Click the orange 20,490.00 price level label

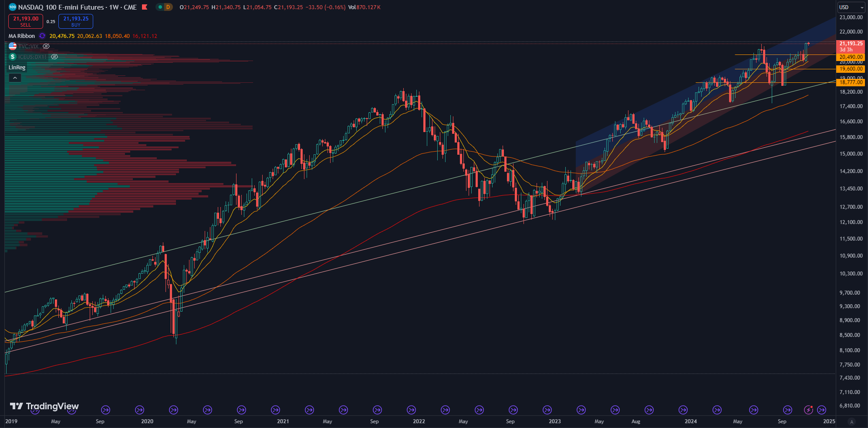pyautogui.click(x=851, y=57)
